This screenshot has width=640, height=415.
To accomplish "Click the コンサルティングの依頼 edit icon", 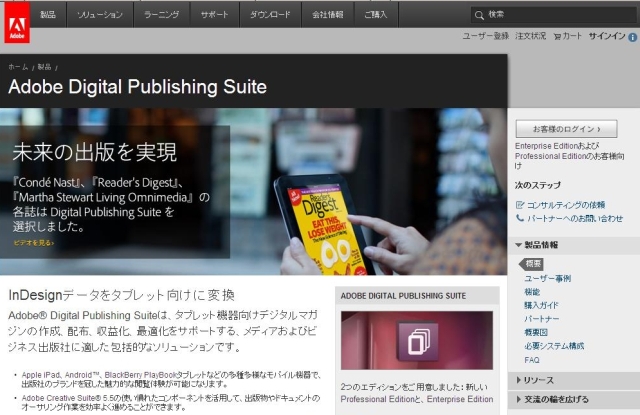I will click(x=520, y=205).
